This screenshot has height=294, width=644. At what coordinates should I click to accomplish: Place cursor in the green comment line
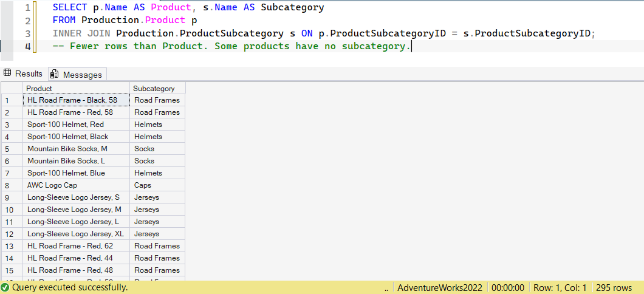pyautogui.click(x=231, y=46)
